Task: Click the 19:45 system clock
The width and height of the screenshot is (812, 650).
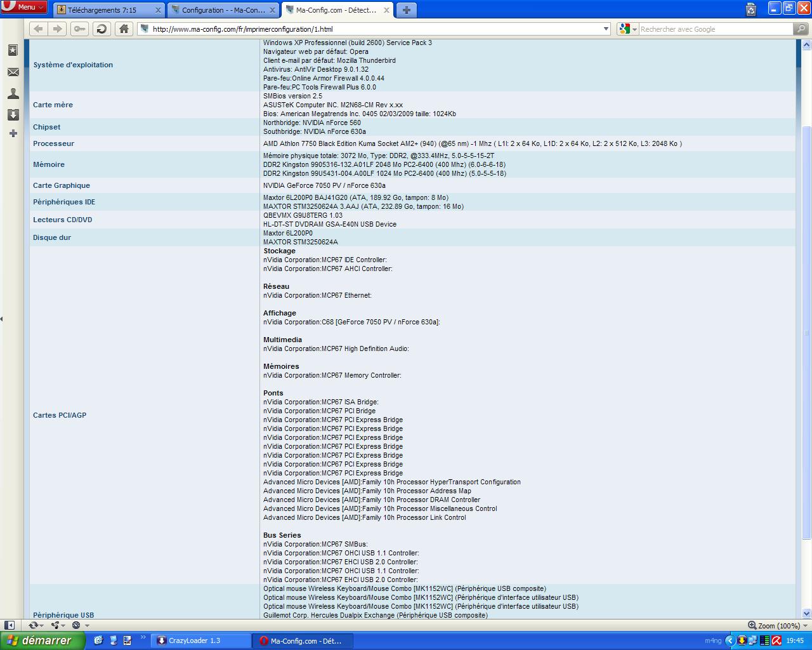Action: coord(795,640)
